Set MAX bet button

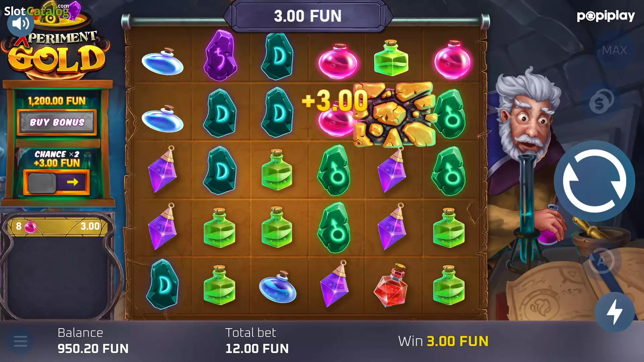click(614, 50)
